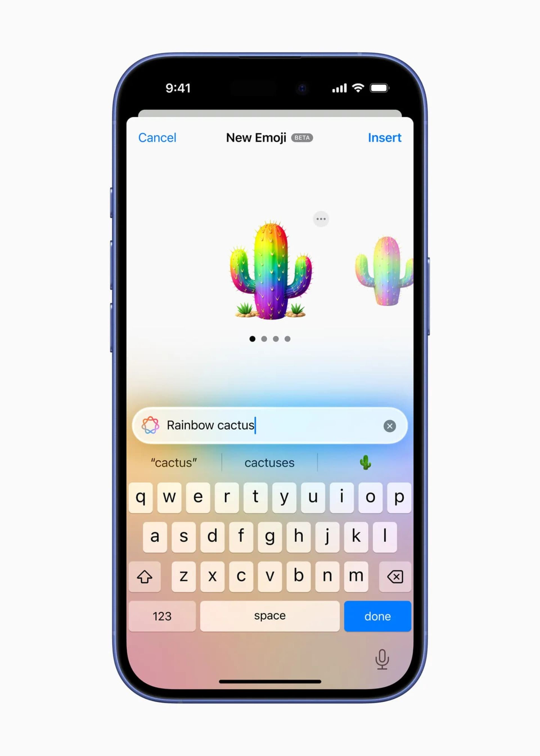Tap the Done button on keyboard

point(379,615)
